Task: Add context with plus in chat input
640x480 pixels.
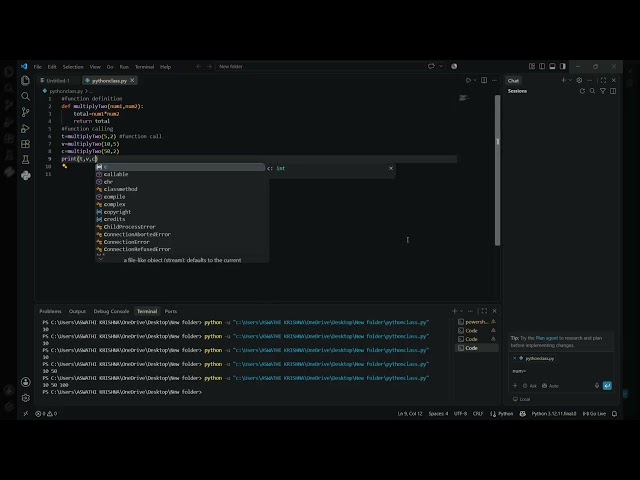Action: (x=515, y=386)
